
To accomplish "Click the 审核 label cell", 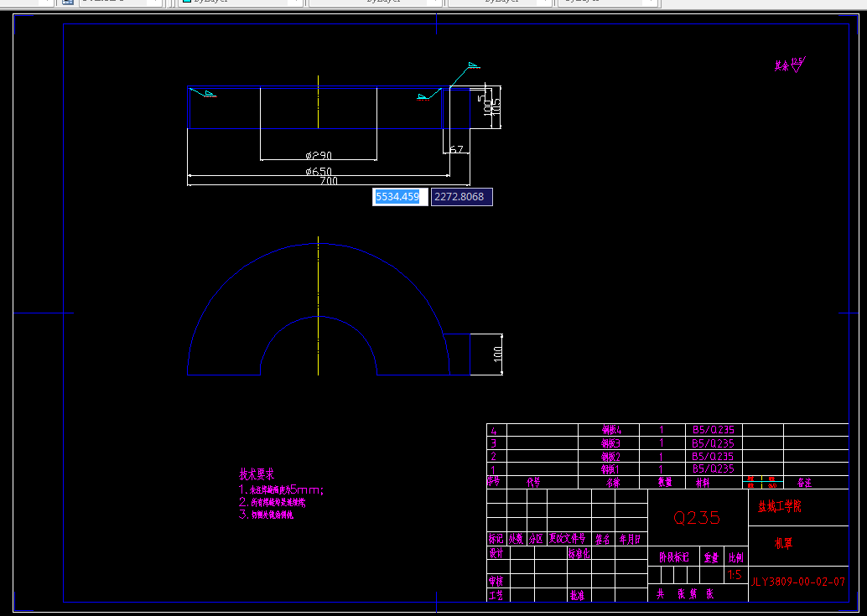I will click(496, 581).
